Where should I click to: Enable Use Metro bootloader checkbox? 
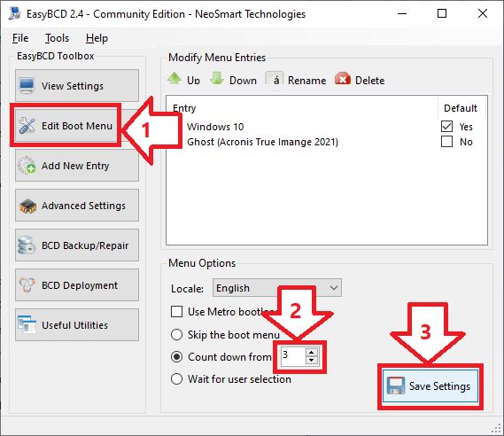[x=176, y=312]
